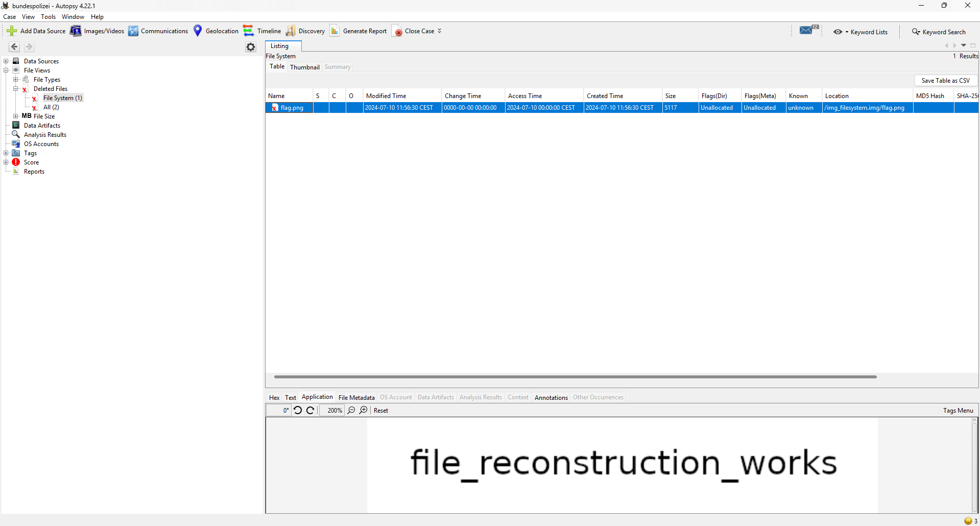Click the Save Table as CSV button
The width and height of the screenshot is (980, 526).
[x=945, y=81]
